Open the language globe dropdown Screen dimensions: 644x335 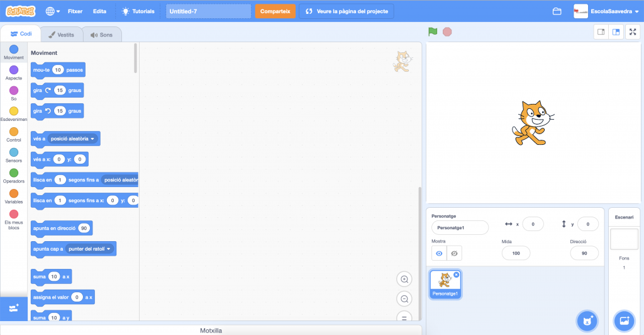click(53, 11)
